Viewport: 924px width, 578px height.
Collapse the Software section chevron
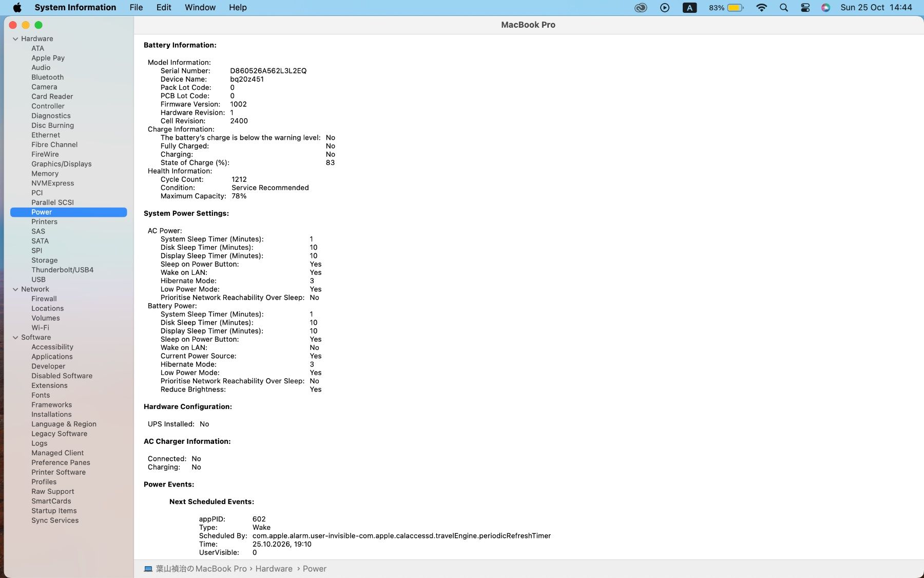pos(15,338)
